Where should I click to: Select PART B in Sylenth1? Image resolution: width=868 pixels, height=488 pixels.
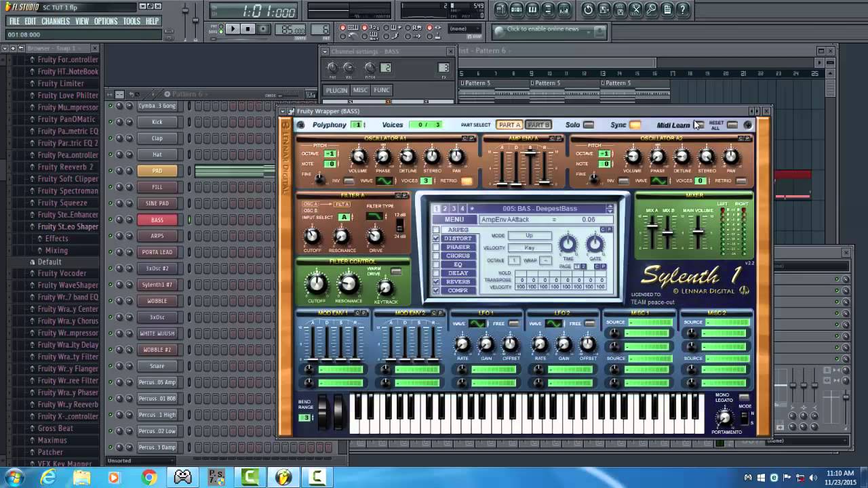click(x=538, y=125)
